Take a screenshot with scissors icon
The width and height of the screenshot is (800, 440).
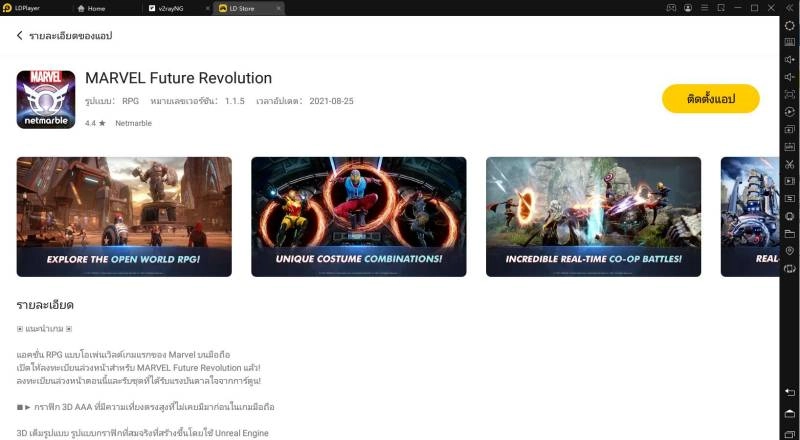point(789,164)
